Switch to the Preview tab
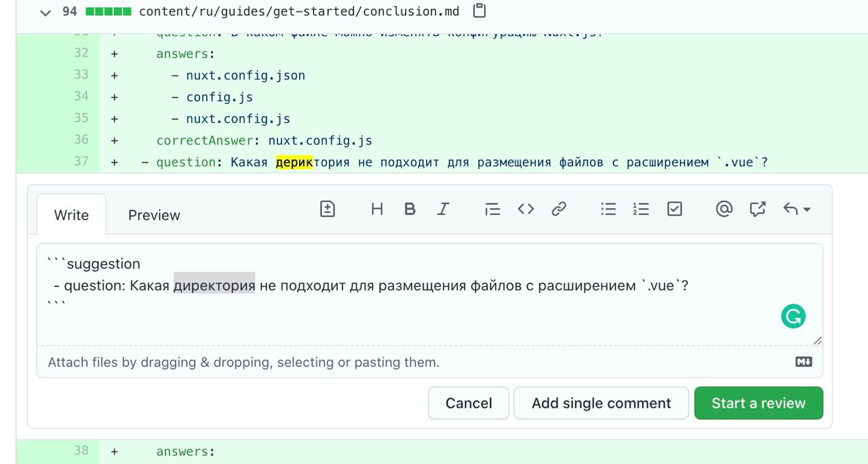The width and height of the screenshot is (868, 464). [x=154, y=215]
